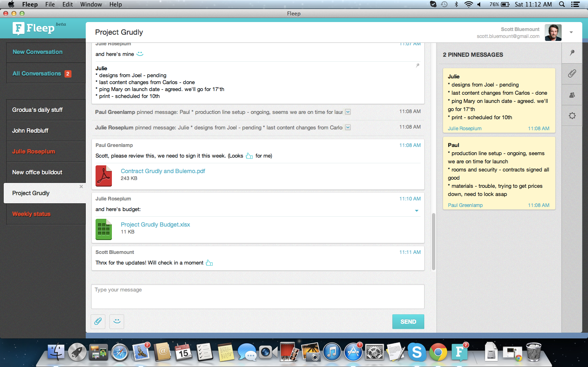The width and height of the screenshot is (588, 367).
Task: Open Project Grudly Budget.xlsx link
Action: [155, 225]
